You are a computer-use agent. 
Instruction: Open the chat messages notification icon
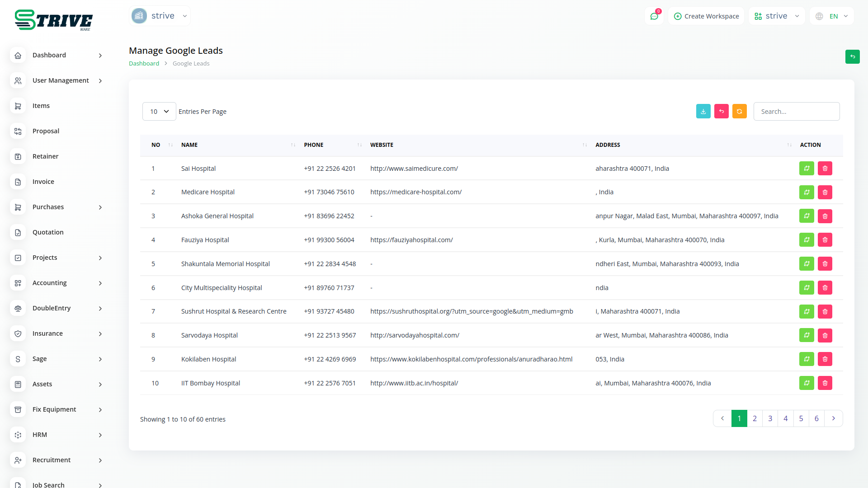point(654,16)
